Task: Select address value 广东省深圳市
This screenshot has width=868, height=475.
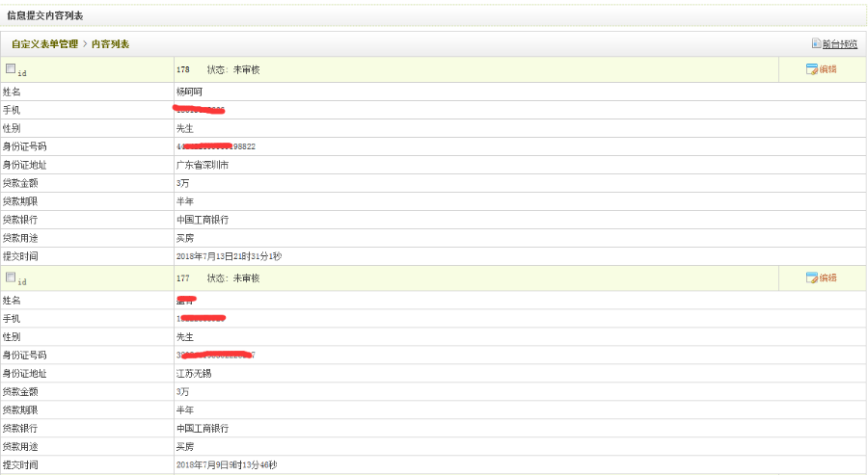Action: (203, 165)
